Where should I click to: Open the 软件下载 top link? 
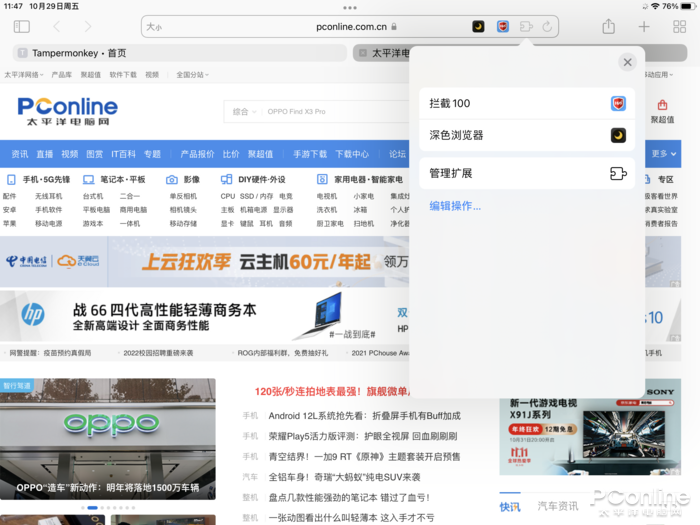[123, 75]
